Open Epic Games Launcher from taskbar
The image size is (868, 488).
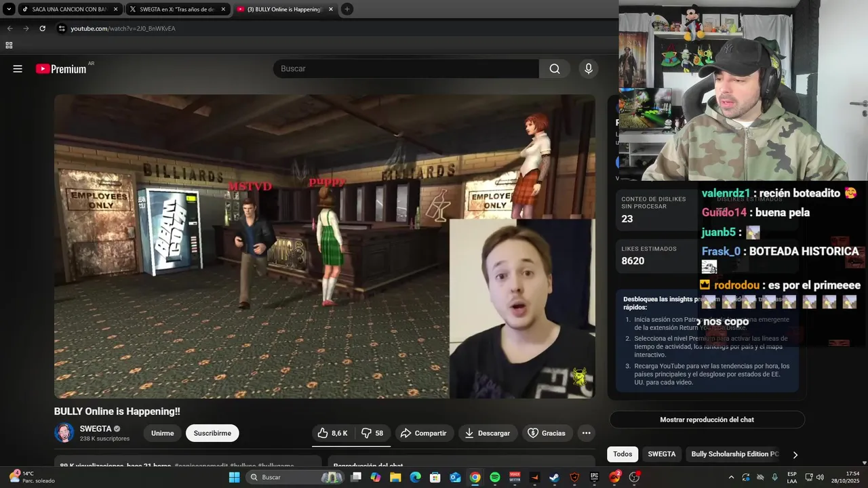[x=594, y=477]
